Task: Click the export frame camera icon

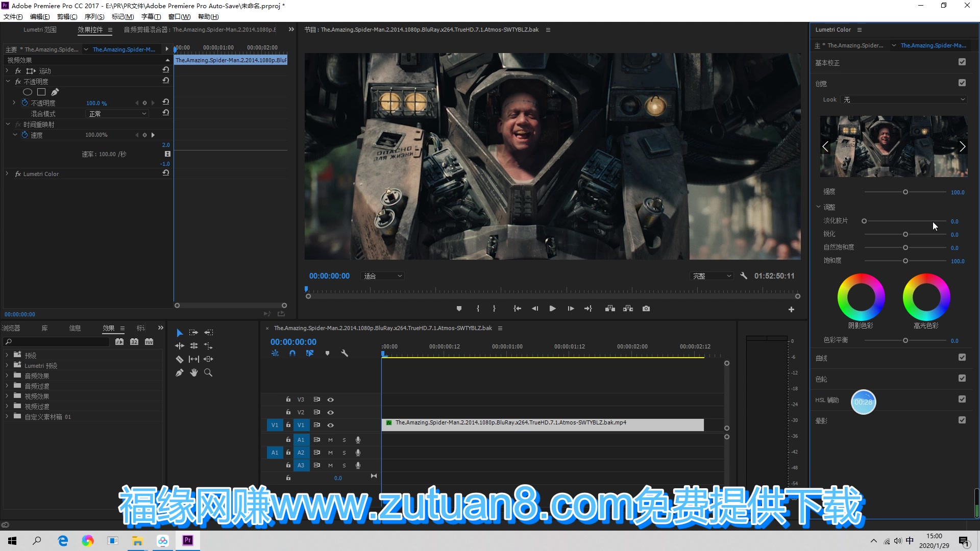Action: pos(645,309)
